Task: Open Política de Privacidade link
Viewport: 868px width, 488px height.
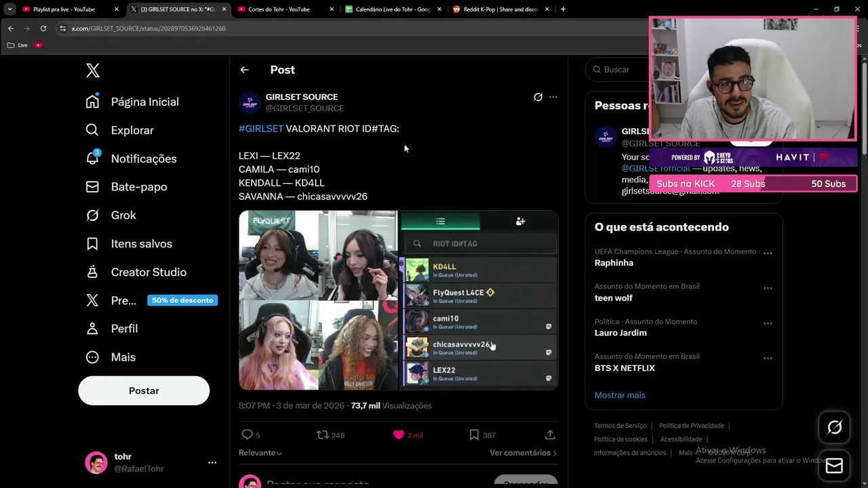Action: pyautogui.click(x=692, y=426)
